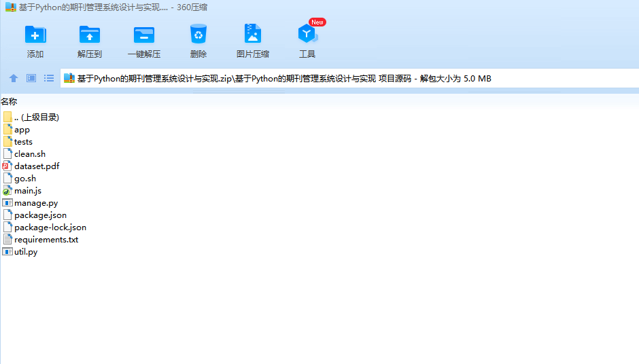Click the 一键解压 one-click extract icon
The width and height of the screenshot is (639, 364).
(144, 35)
